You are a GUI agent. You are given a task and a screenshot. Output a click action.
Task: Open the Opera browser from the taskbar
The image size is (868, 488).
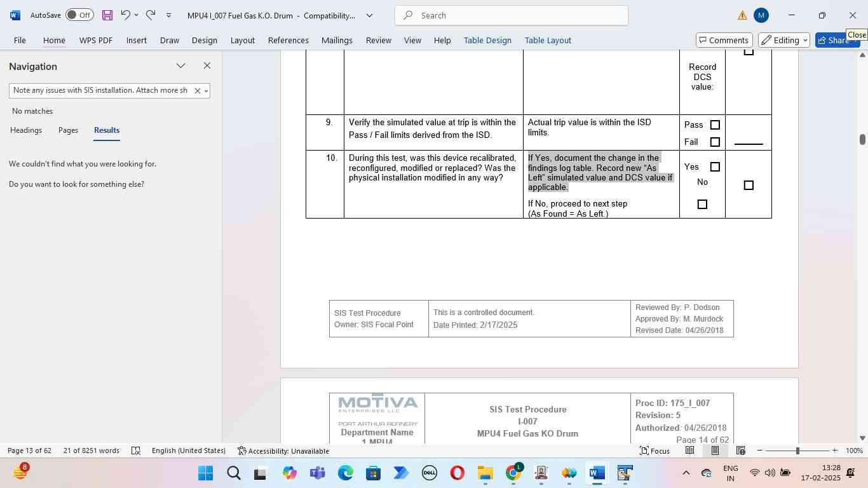(457, 473)
